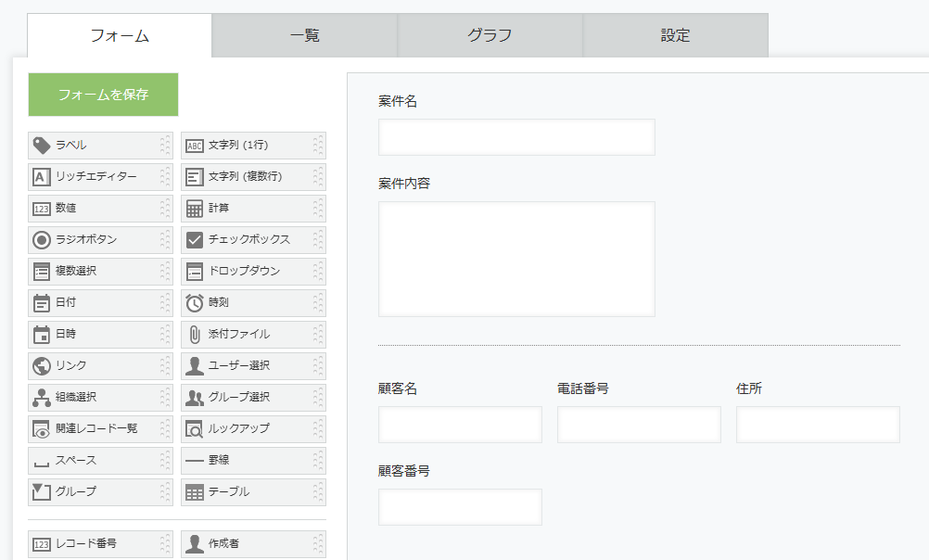The image size is (929, 560).
Task: Select the 時刻 clock icon
Action: 195,303
